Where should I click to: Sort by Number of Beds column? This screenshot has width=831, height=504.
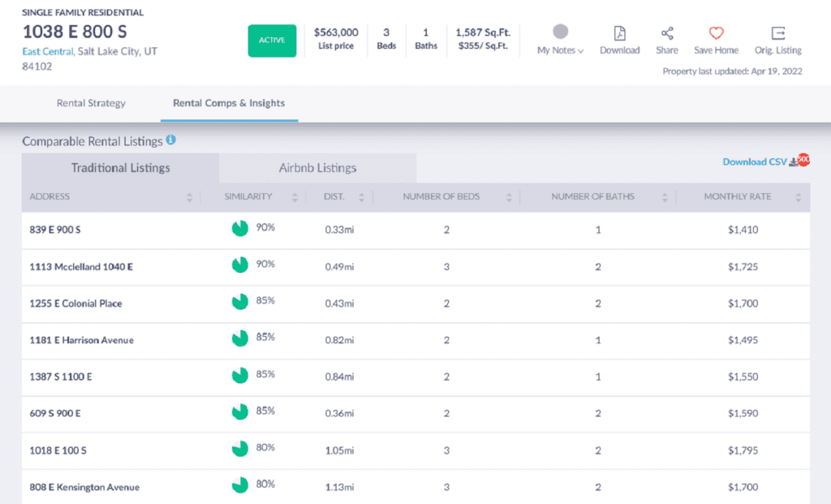coord(509,197)
